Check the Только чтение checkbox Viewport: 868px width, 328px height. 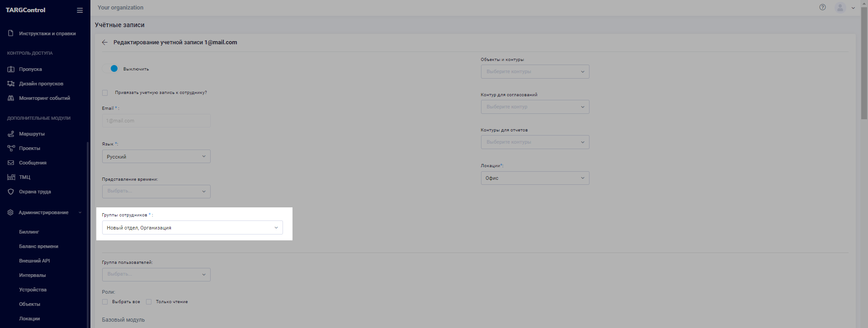(149, 302)
